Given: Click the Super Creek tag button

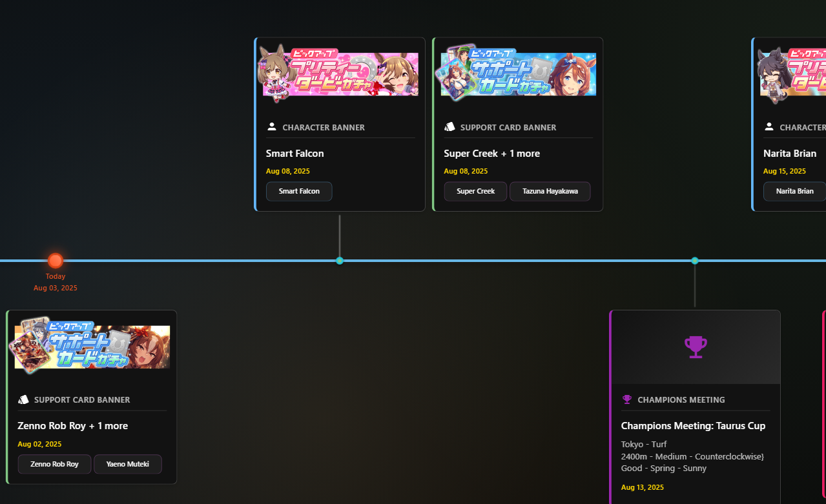Looking at the screenshot, I should pos(475,192).
